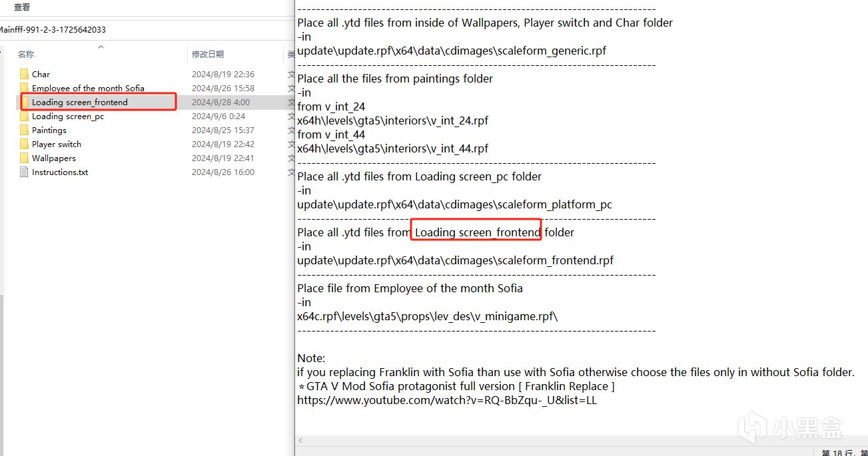Click the Employee of the month Sofia folder icon
This screenshot has width=868, height=456.
coord(24,88)
